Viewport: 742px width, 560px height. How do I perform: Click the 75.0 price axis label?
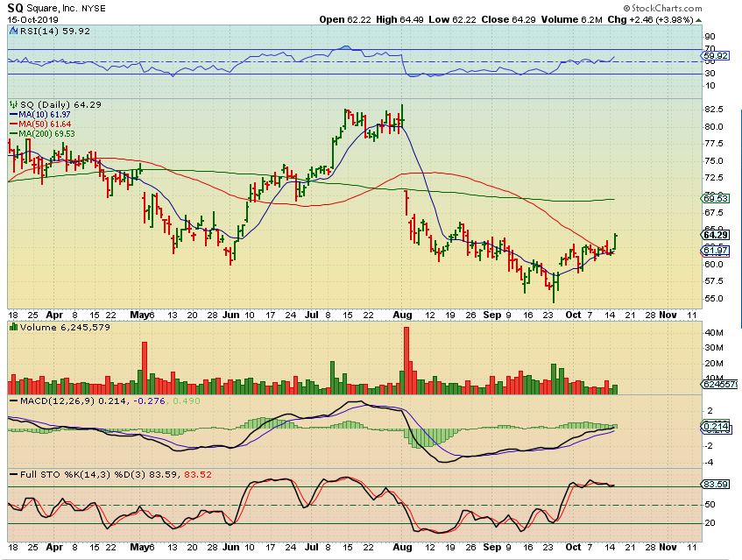(714, 161)
